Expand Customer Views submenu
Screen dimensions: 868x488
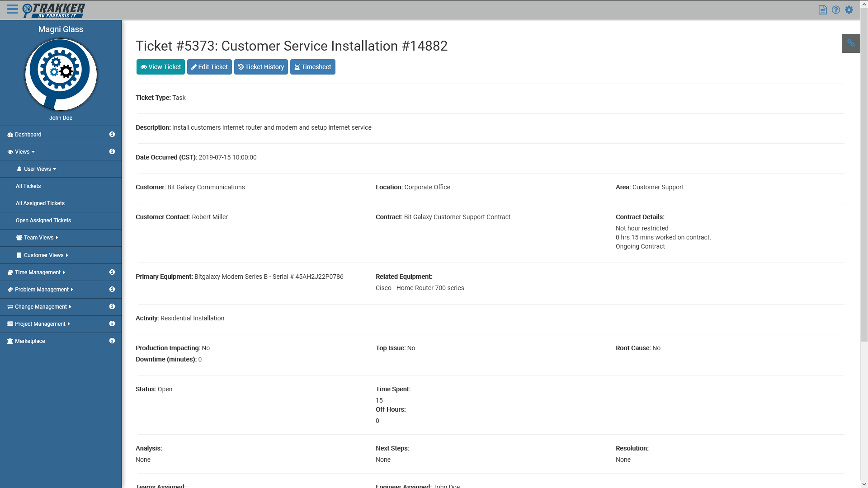(45, 255)
